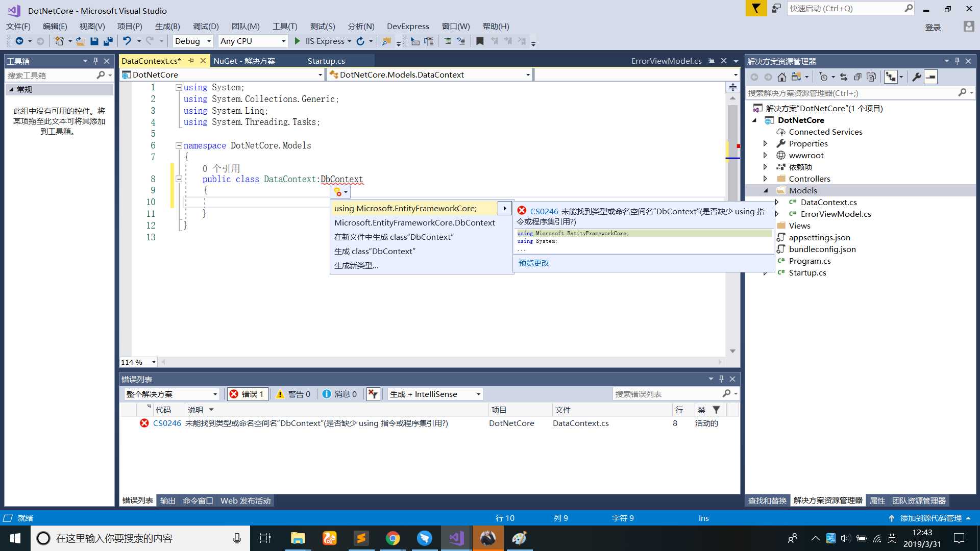This screenshot has height=551, width=980.
Task: Click the Solution Explorer search icon
Action: tap(963, 93)
